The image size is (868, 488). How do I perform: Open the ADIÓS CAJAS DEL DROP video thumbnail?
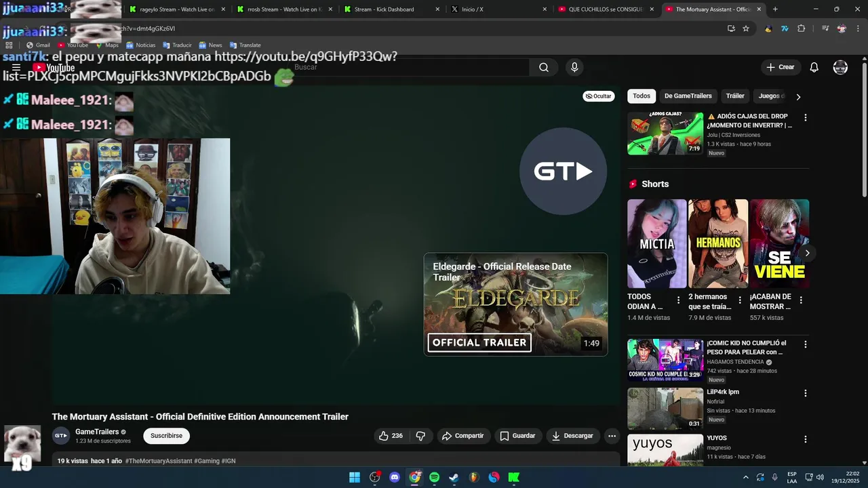pyautogui.click(x=665, y=134)
